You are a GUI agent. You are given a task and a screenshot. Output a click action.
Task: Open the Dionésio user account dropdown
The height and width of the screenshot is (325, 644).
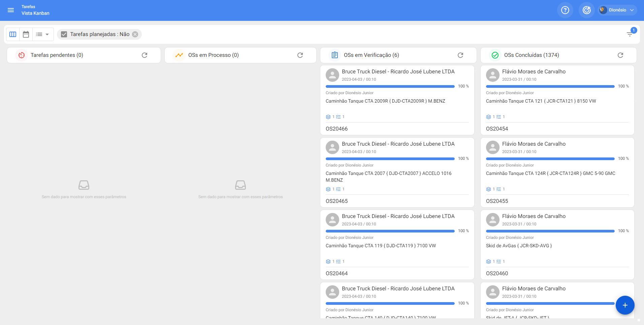point(617,10)
